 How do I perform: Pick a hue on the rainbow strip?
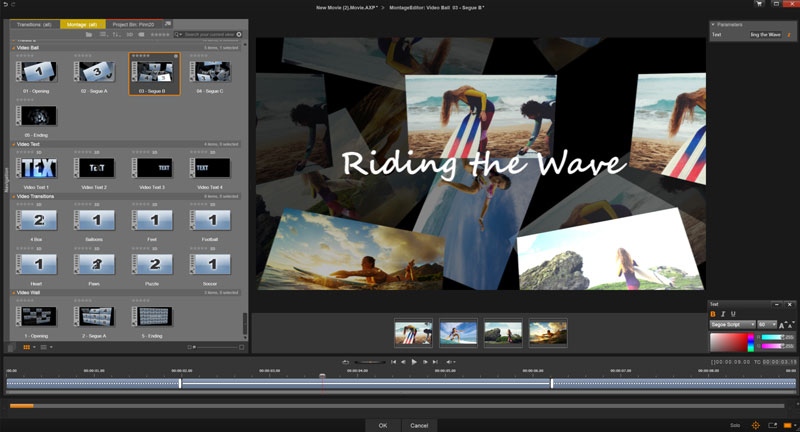751,342
